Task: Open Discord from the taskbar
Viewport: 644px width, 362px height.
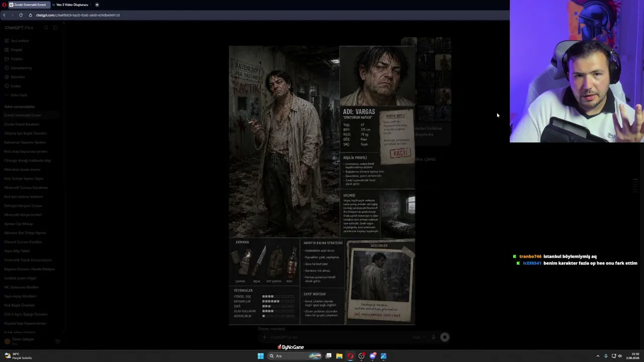Action: 372,356
